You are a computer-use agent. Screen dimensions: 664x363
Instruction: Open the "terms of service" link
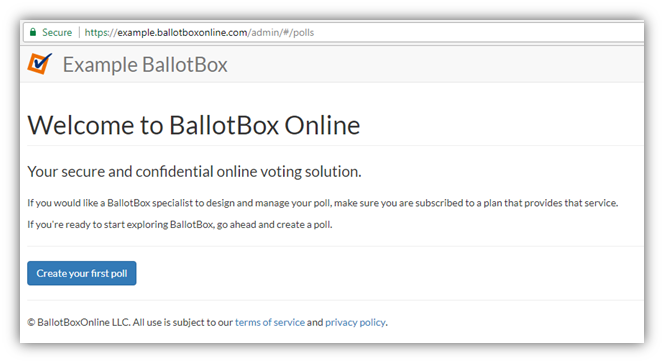click(x=270, y=322)
